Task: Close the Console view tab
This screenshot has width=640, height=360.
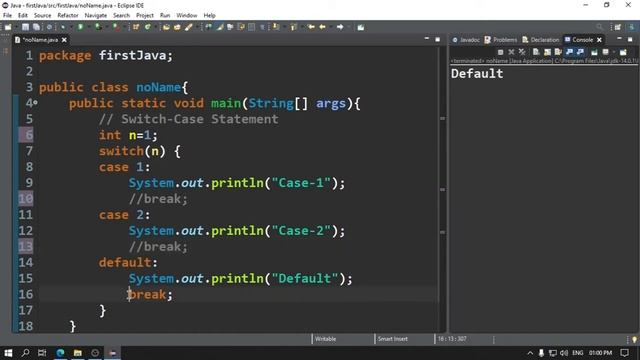Action: [599, 40]
